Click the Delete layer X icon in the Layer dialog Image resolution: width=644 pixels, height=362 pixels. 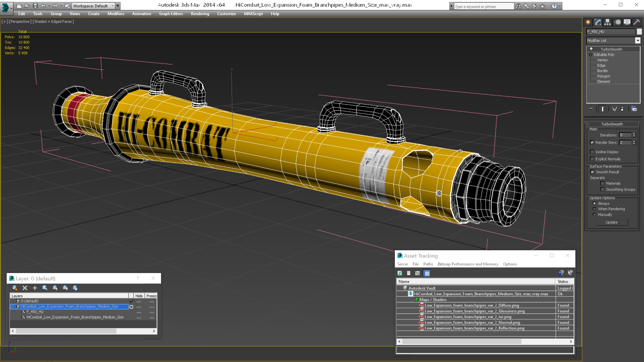click(x=25, y=288)
